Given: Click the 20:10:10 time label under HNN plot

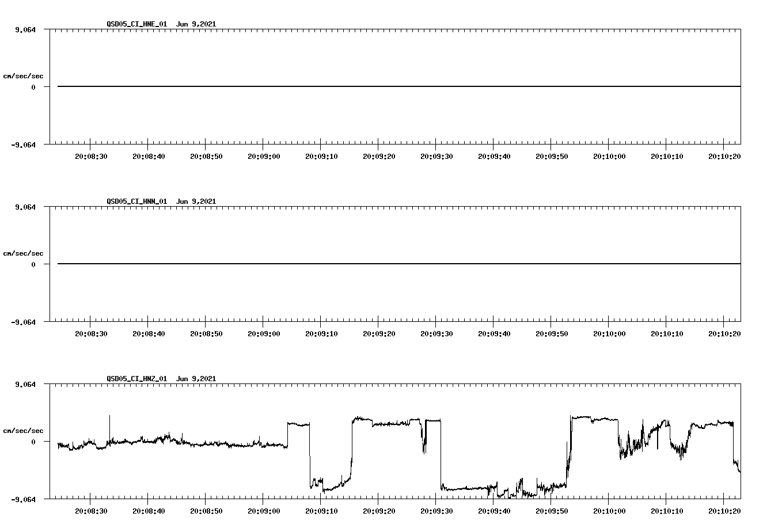Looking at the screenshot, I should (667, 334).
